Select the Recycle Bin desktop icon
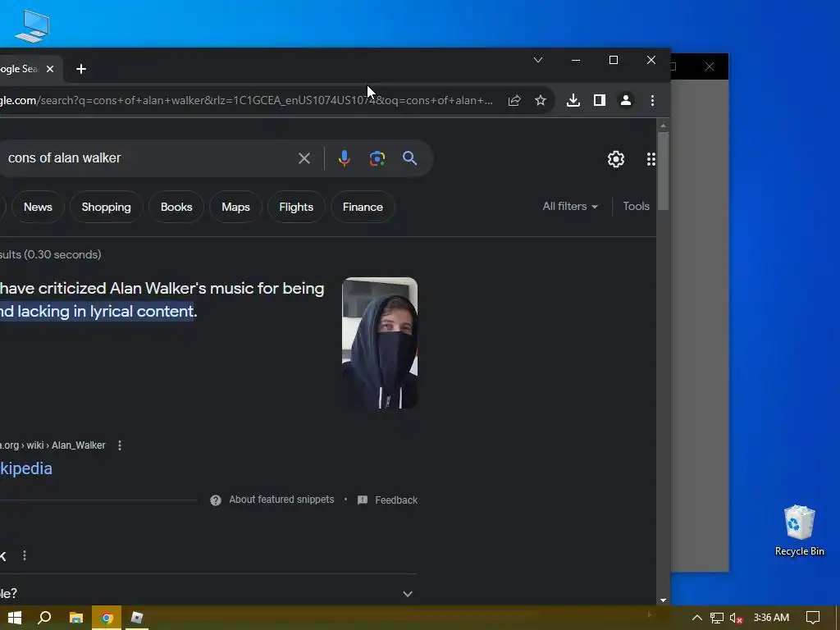Image resolution: width=840 pixels, height=630 pixels. click(x=799, y=531)
